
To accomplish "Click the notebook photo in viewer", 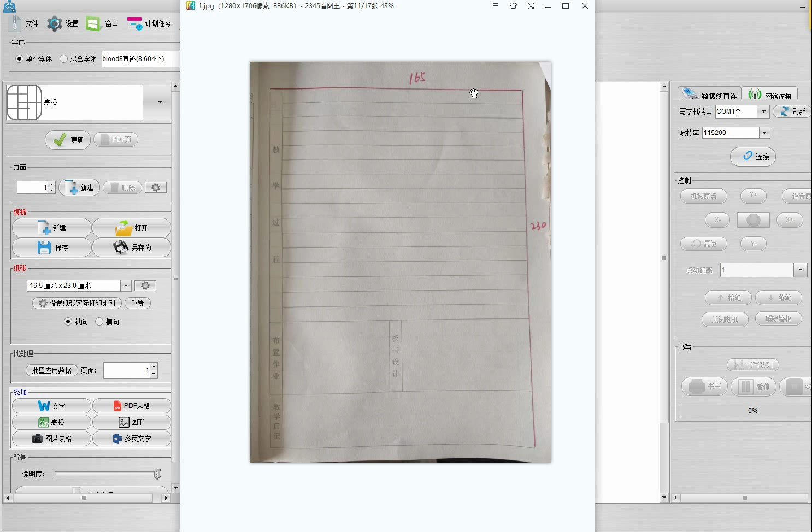I will pyautogui.click(x=401, y=262).
